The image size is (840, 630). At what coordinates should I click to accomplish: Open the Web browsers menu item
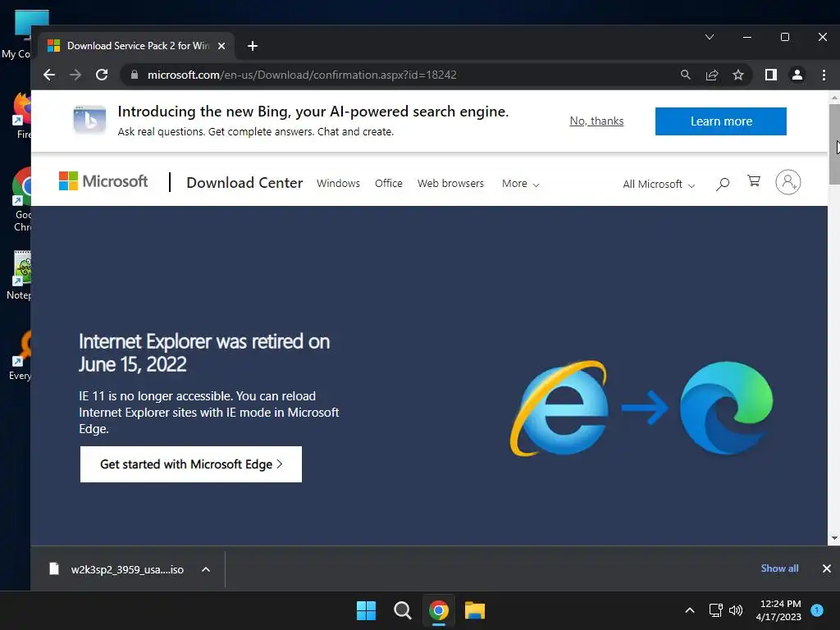[450, 183]
